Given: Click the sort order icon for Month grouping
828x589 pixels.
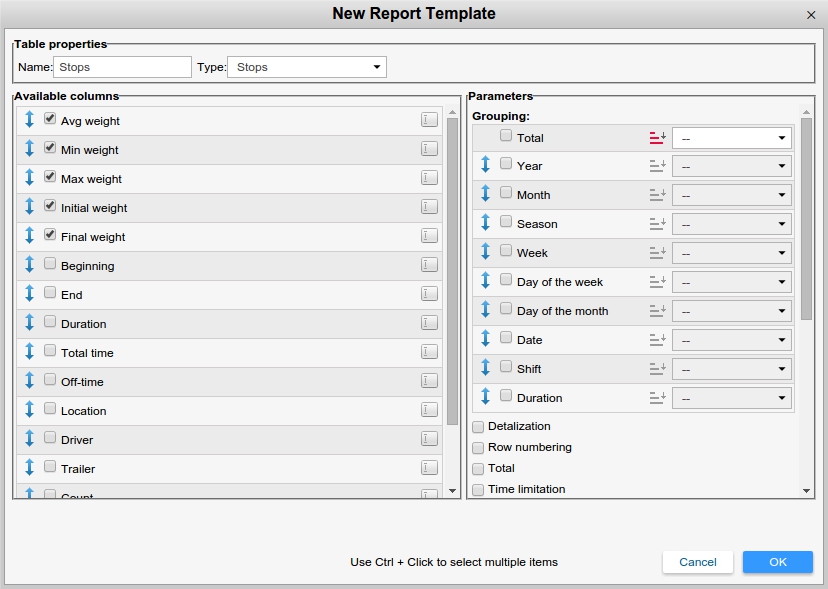Looking at the screenshot, I should (657, 195).
